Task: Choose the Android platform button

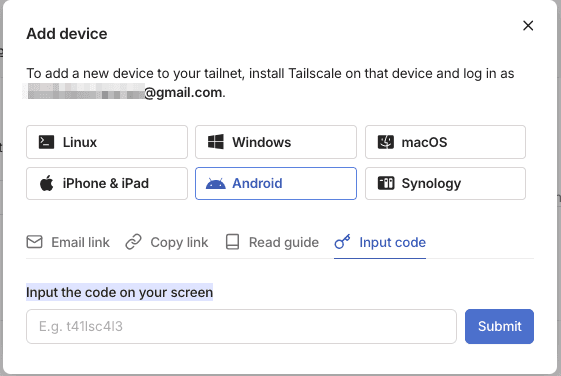Action: click(x=276, y=183)
